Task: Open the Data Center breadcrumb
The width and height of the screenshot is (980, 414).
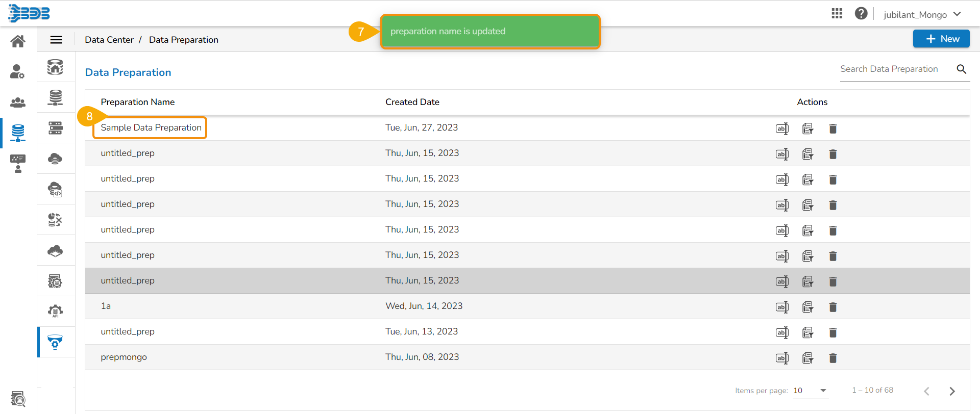Action: (x=109, y=40)
